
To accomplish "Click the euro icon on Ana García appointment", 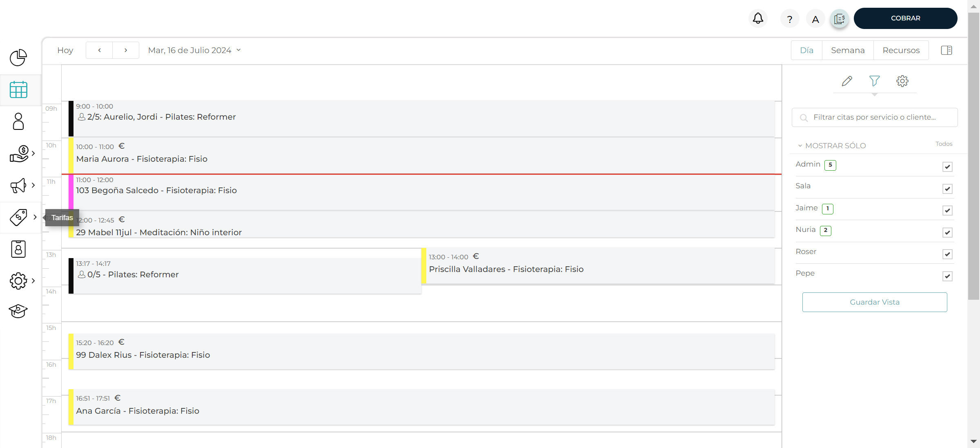I will pos(118,398).
